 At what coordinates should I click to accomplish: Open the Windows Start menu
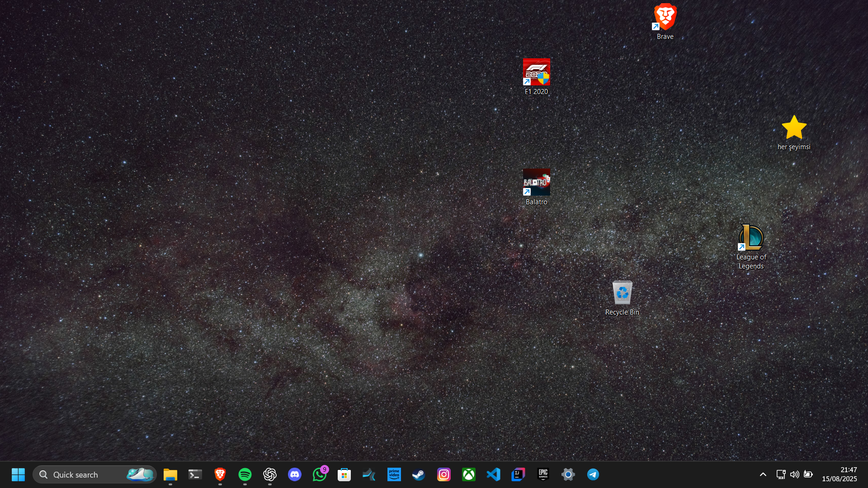(x=18, y=474)
